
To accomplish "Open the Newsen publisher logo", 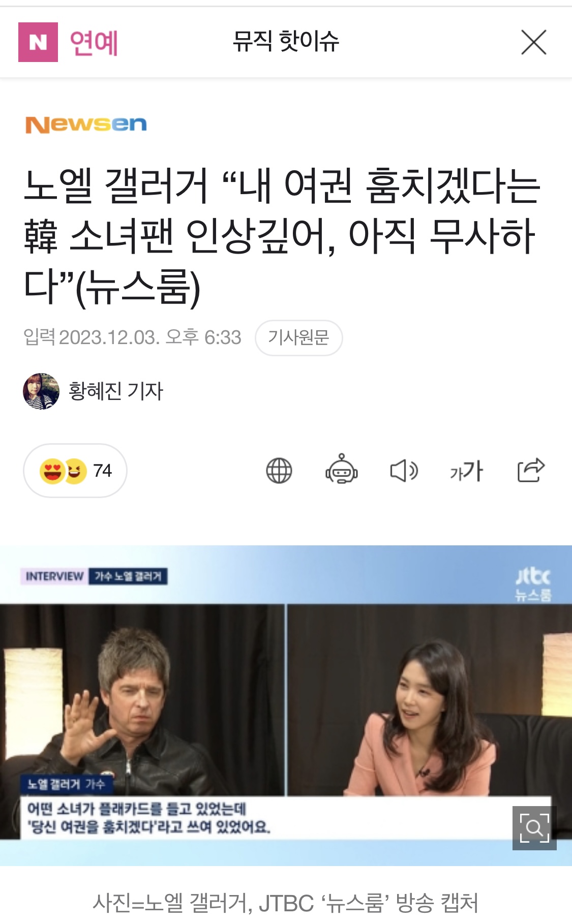I will (86, 125).
